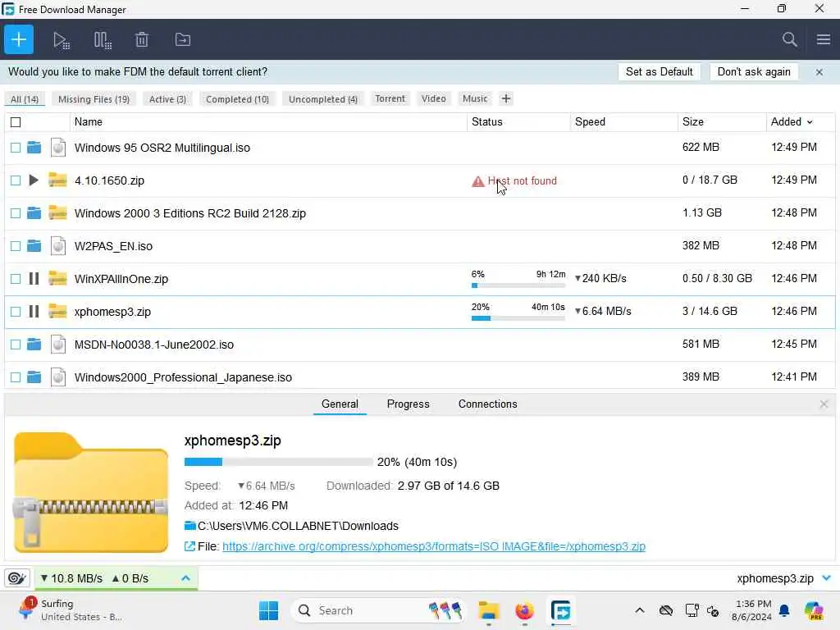840x630 pixels.
Task: Check the 4.10.1650.zip checkbox
Action: (x=16, y=180)
